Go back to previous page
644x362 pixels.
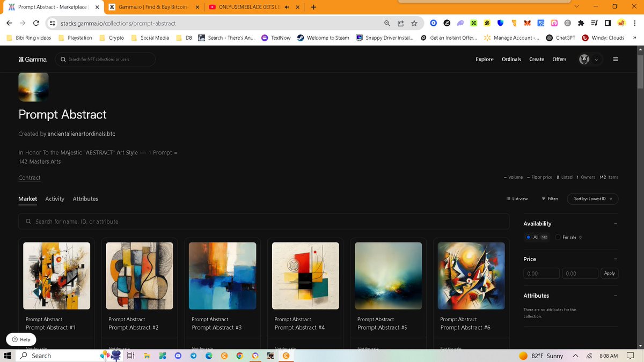pyautogui.click(x=9, y=23)
